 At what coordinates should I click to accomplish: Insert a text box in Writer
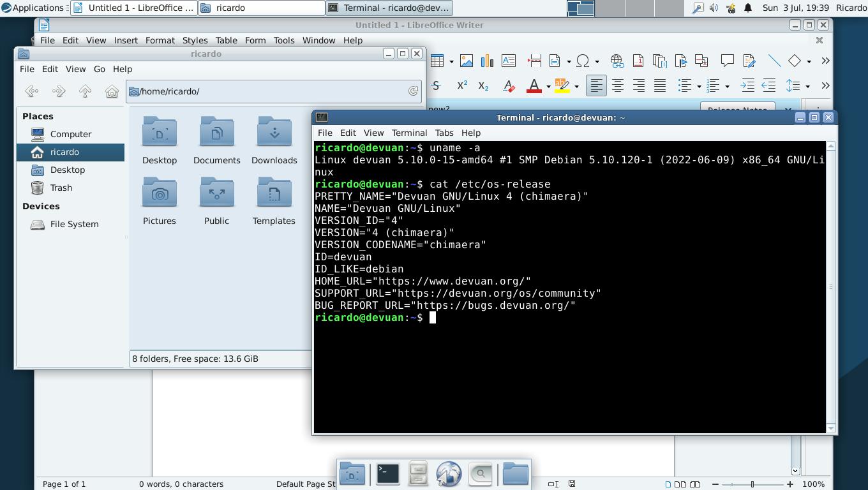(509, 61)
